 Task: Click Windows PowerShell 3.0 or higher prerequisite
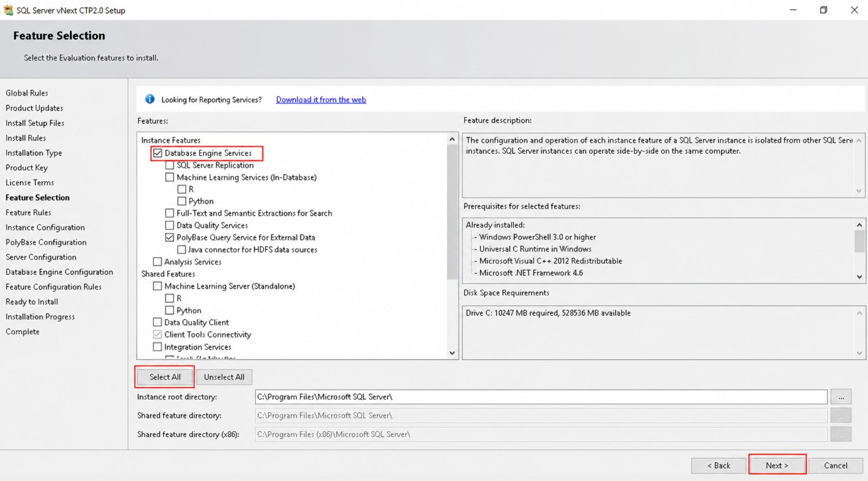point(537,237)
